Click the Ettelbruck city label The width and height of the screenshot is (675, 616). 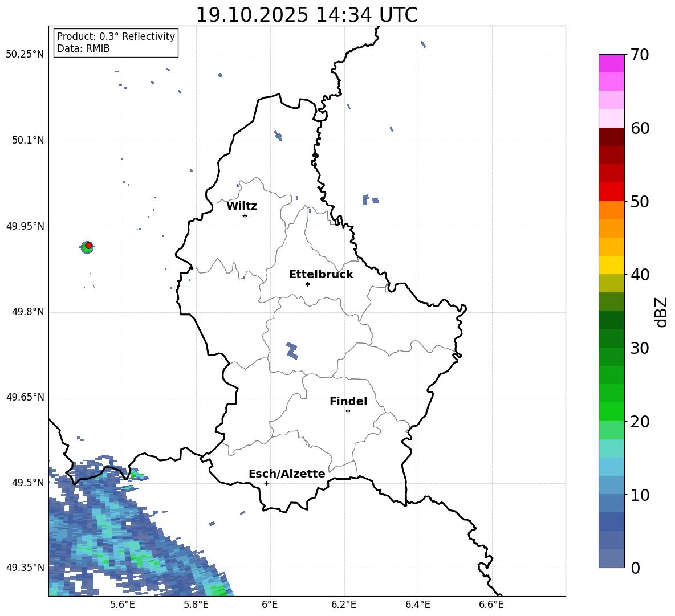coord(321,275)
